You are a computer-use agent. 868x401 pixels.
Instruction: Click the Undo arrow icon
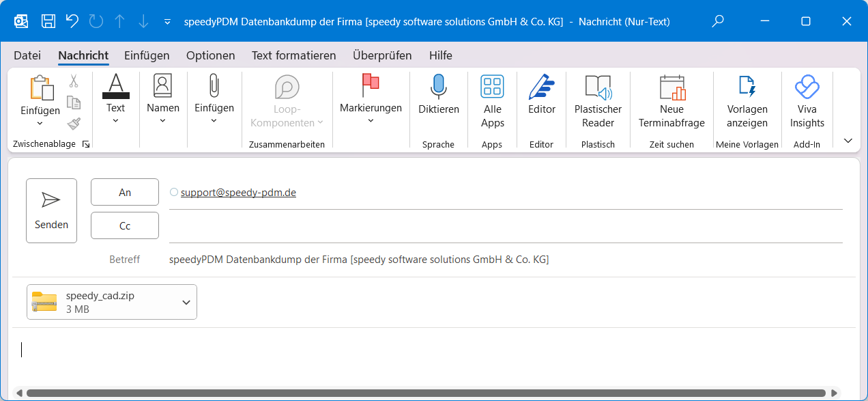[x=72, y=21]
